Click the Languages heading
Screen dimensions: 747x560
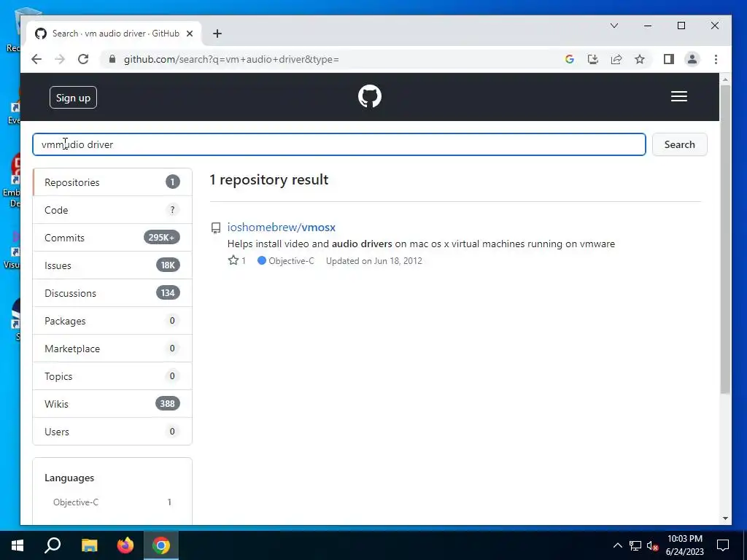[69, 478]
